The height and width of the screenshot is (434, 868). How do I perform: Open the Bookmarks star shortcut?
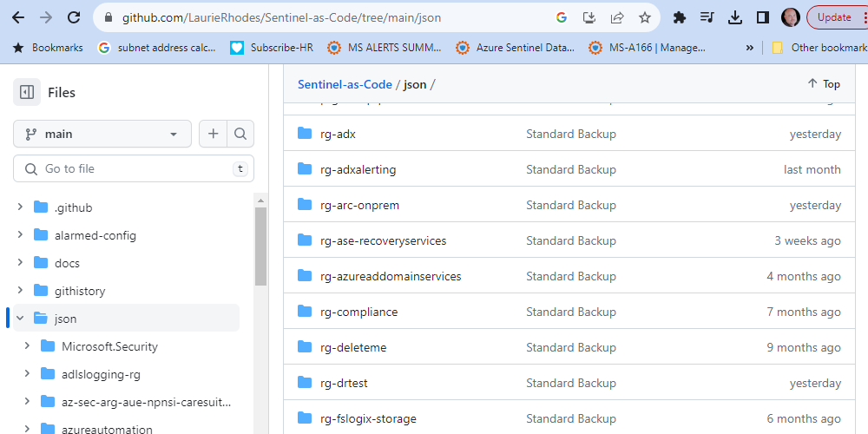click(48, 48)
